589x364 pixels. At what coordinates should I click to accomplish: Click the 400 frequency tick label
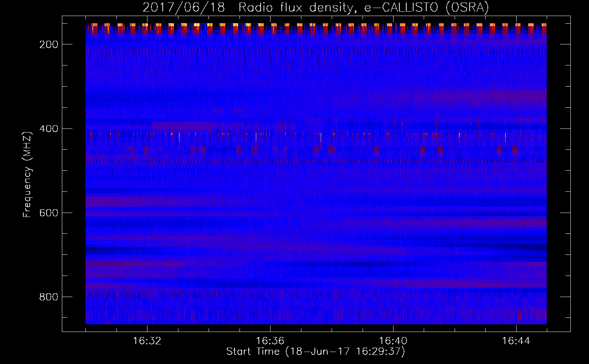tap(49, 129)
